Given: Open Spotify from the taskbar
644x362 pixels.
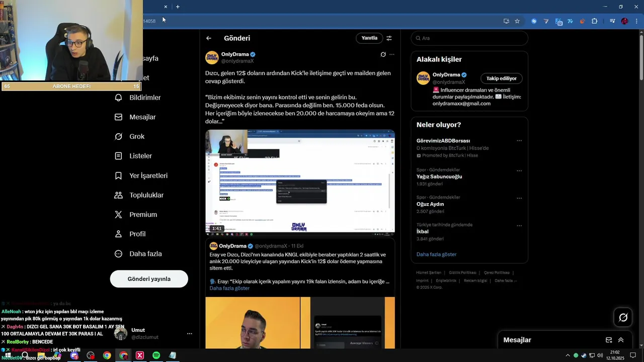Looking at the screenshot, I should pos(156,355).
